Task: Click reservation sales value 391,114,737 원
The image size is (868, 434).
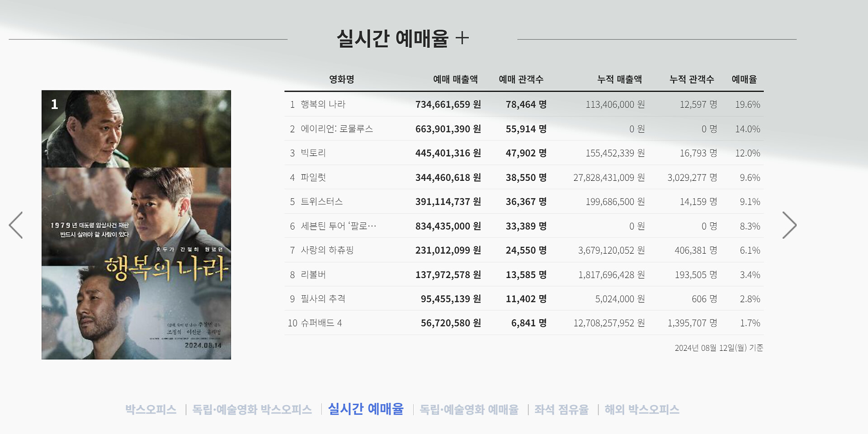Action: (x=448, y=202)
